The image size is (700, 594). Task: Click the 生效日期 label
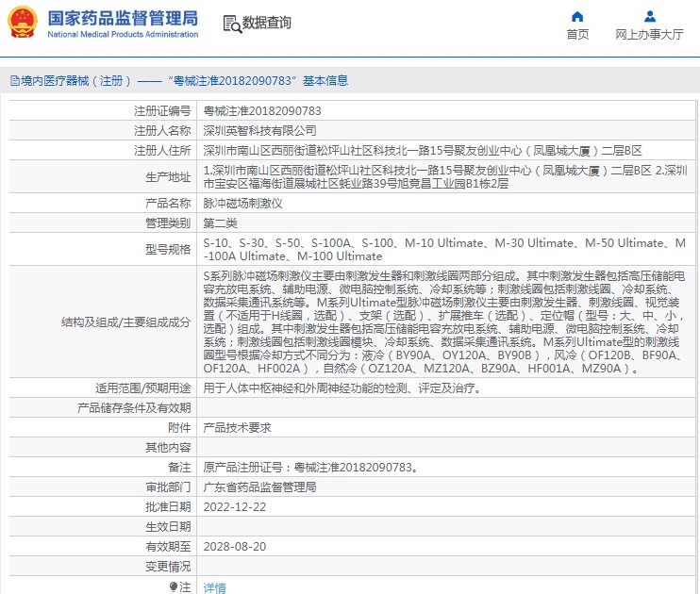tap(168, 527)
